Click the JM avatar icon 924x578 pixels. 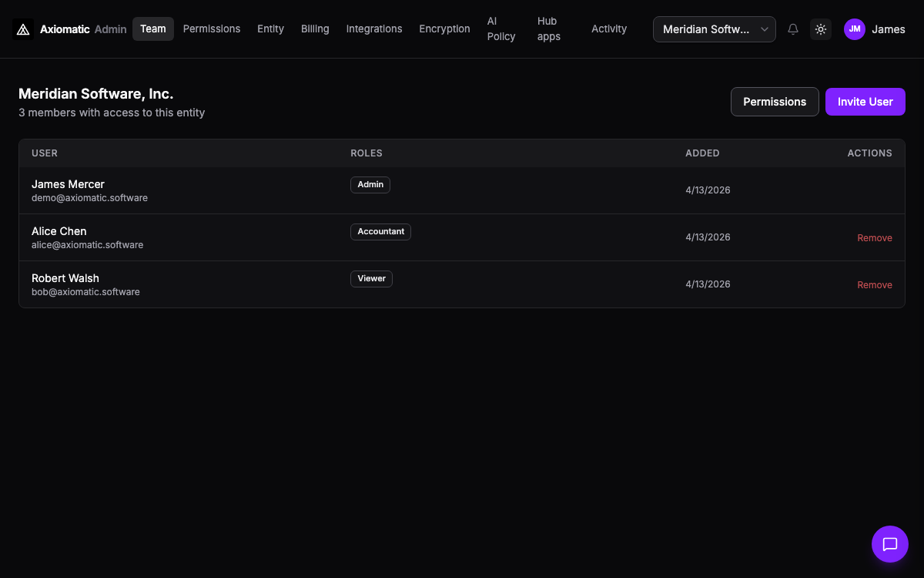854,29
